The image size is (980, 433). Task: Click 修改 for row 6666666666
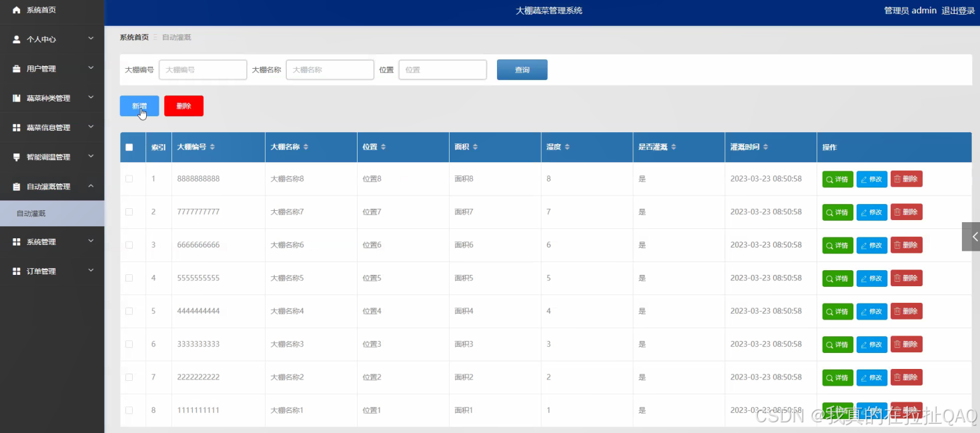point(872,245)
